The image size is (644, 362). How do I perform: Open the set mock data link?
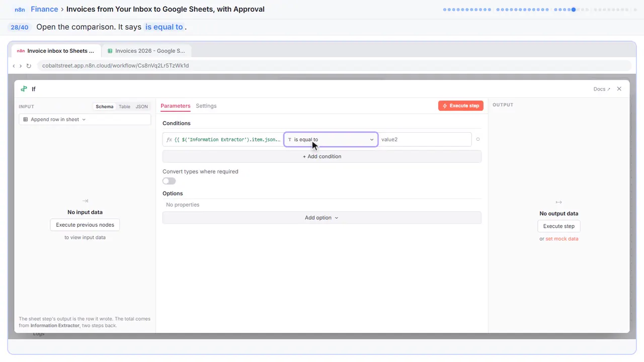[x=562, y=239]
